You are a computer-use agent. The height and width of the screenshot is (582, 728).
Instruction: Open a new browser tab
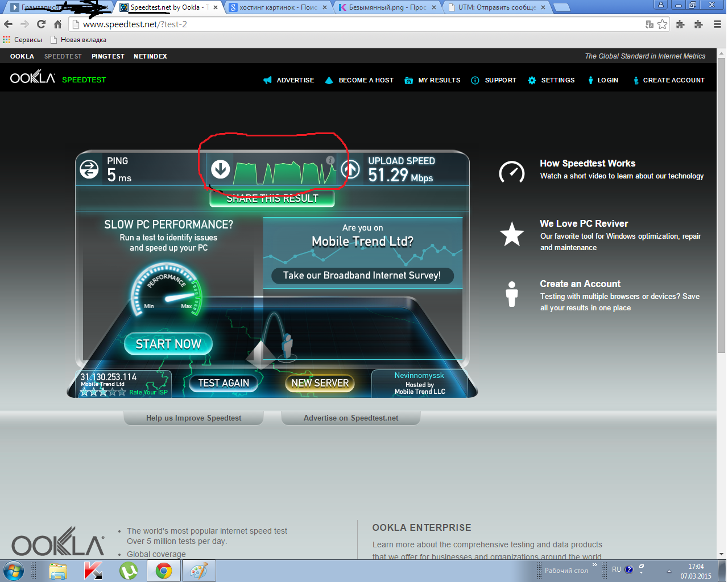562,7
